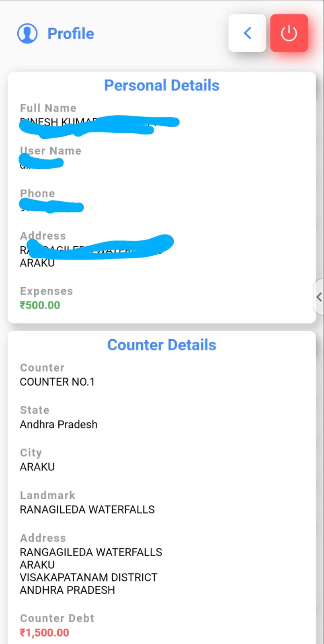The height and width of the screenshot is (644, 324).
Task: Click the blue user profile icon
Action: click(x=27, y=33)
